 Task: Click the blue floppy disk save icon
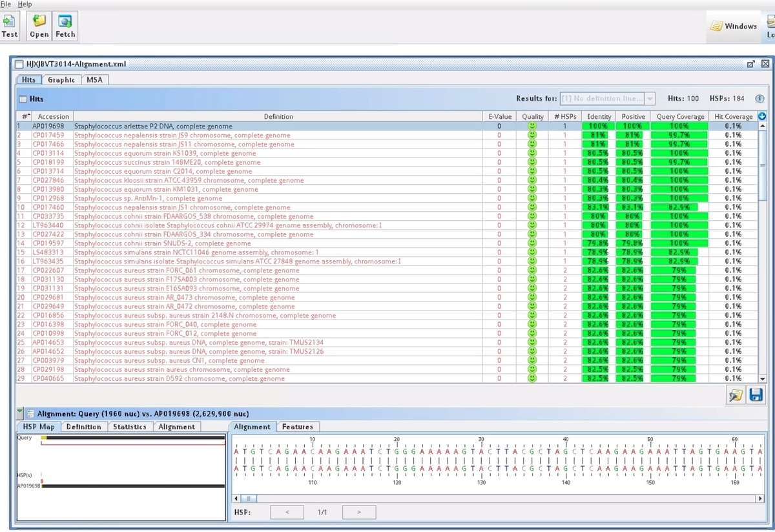(x=756, y=395)
